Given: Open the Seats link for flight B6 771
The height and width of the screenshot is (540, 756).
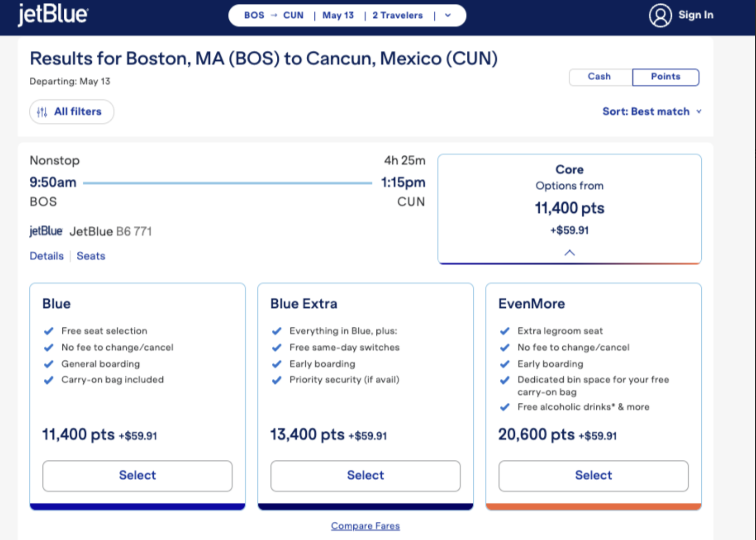Looking at the screenshot, I should pos(91,256).
